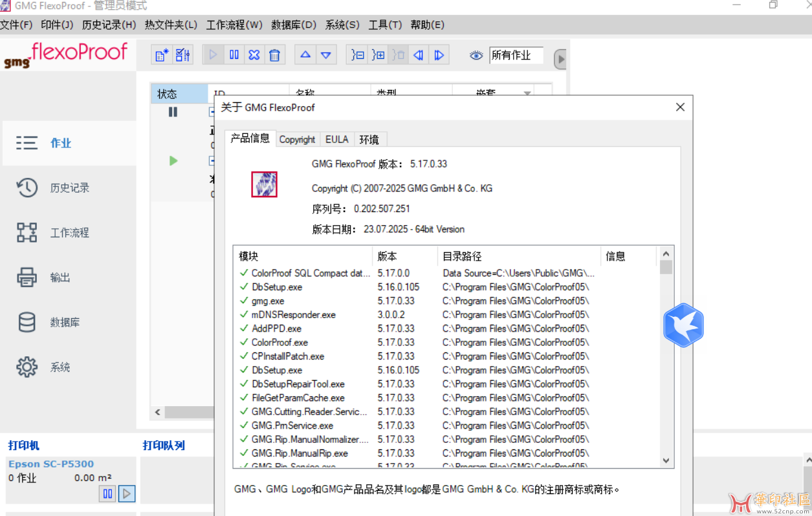Click the version cell 3.0.0.2
The height and width of the screenshot is (516, 812).
391,315
